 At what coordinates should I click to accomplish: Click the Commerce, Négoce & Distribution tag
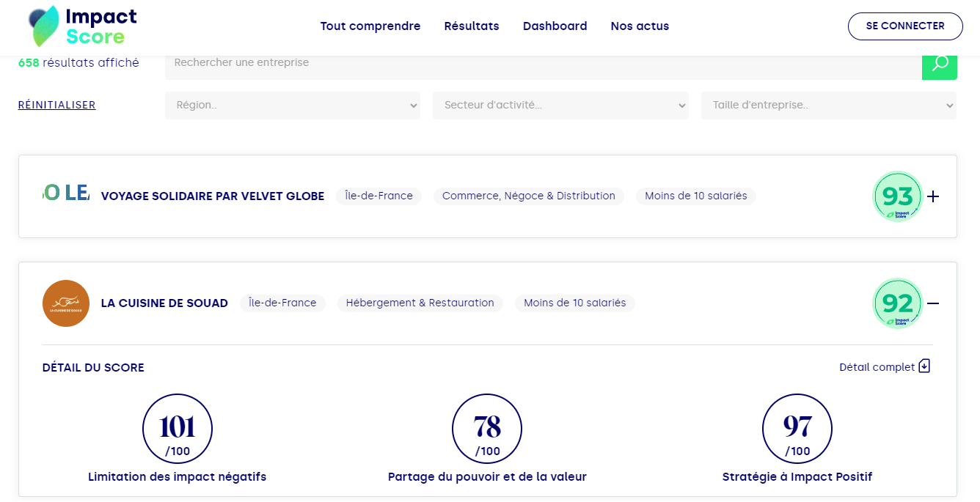coord(529,196)
